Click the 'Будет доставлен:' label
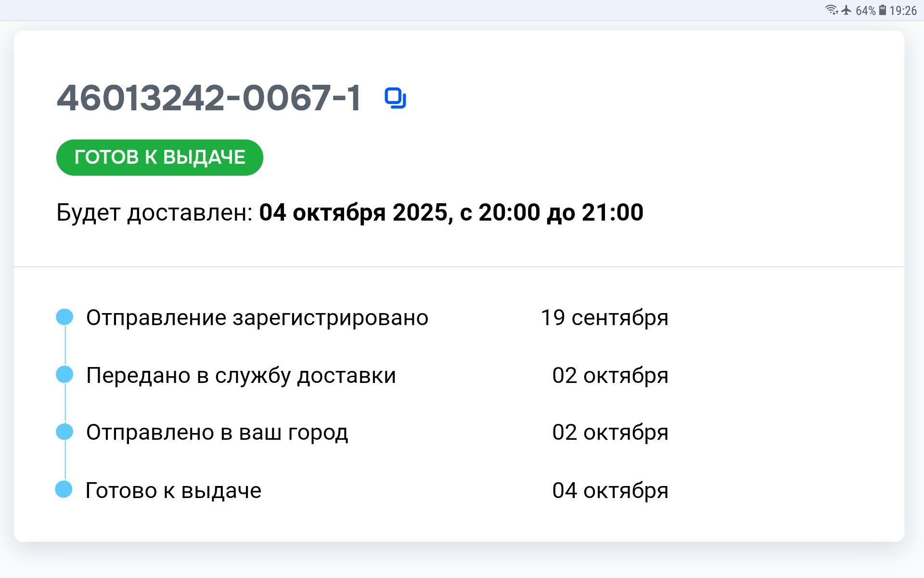Screen dimensions: 924x578 pyautogui.click(x=154, y=212)
